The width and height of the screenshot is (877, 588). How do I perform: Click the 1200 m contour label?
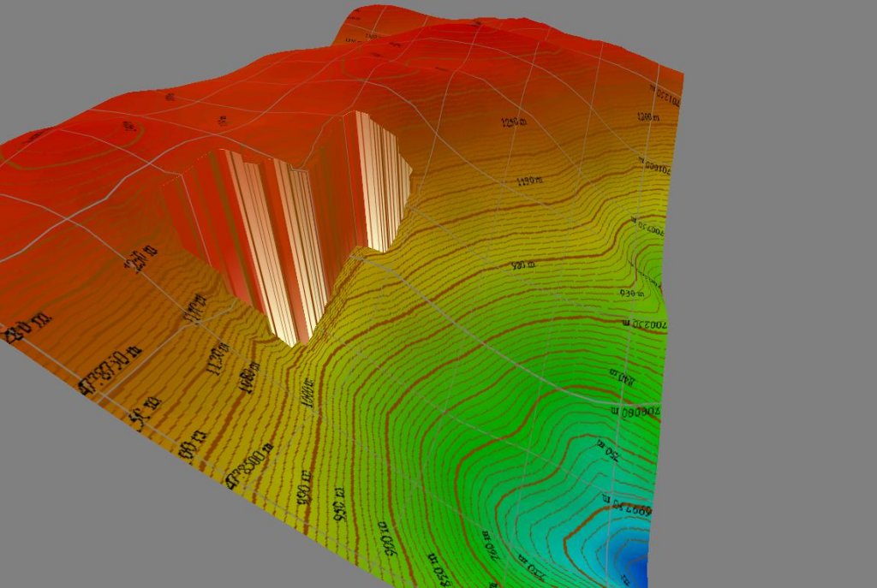click(x=647, y=117)
